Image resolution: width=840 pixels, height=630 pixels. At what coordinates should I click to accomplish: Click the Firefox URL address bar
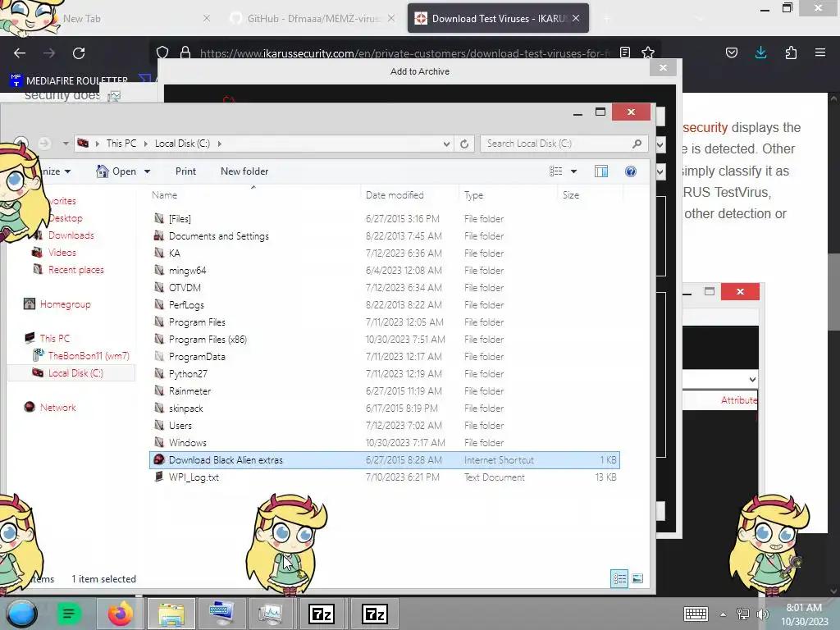(x=404, y=53)
